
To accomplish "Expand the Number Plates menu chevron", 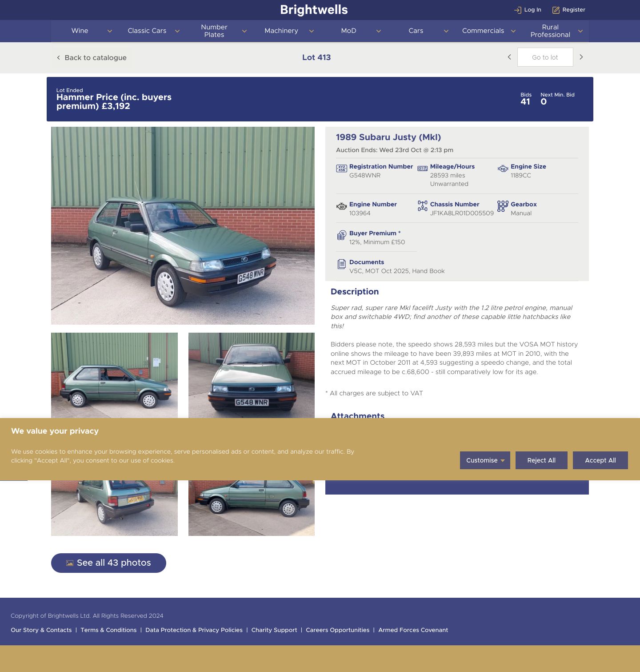I will tap(244, 31).
